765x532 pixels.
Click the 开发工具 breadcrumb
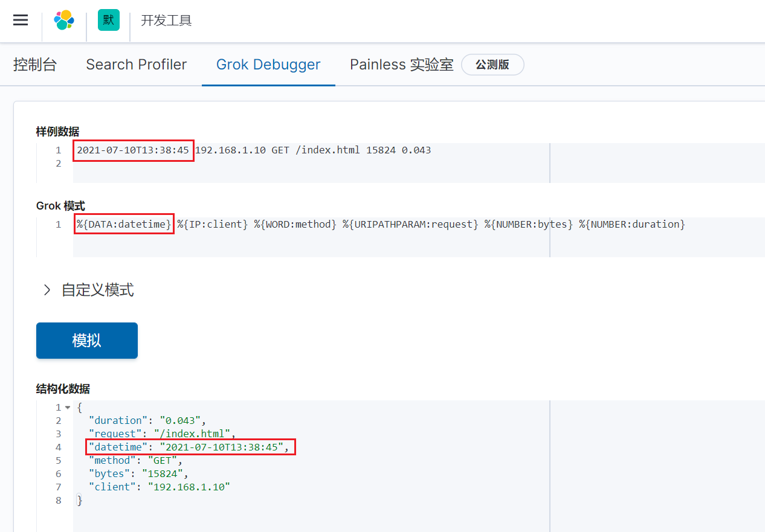(x=166, y=21)
